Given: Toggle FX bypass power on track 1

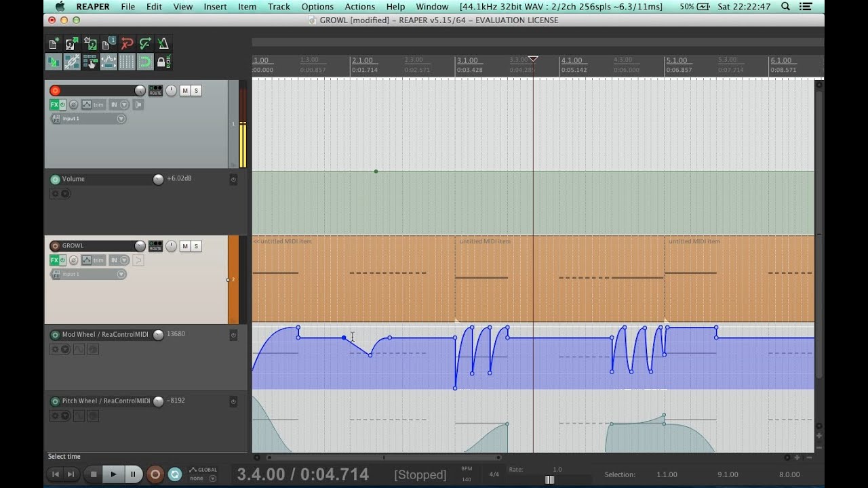Looking at the screenshot, I should tap(62, 105).
